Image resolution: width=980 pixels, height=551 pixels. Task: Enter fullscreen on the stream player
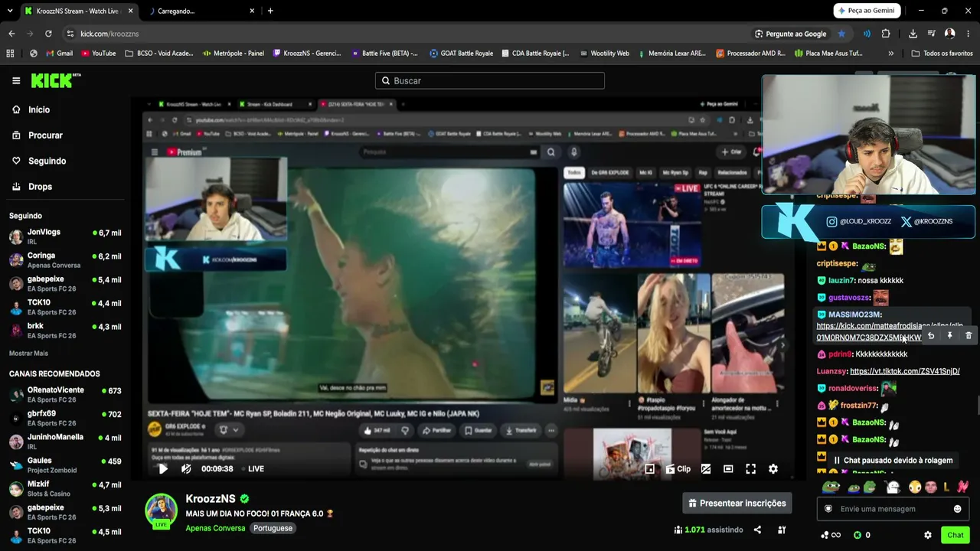pyautogui.click(x=750, y=469)
